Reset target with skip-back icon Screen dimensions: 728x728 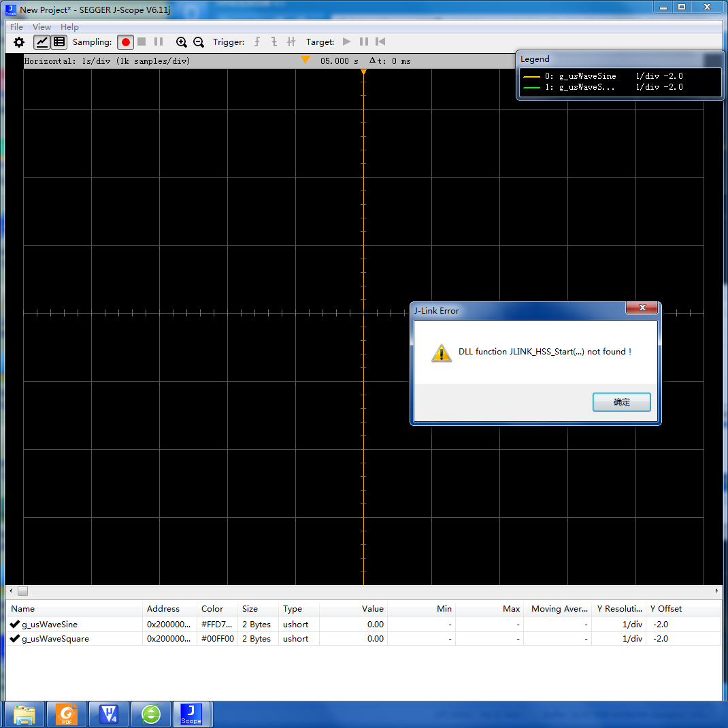[380, 42]
